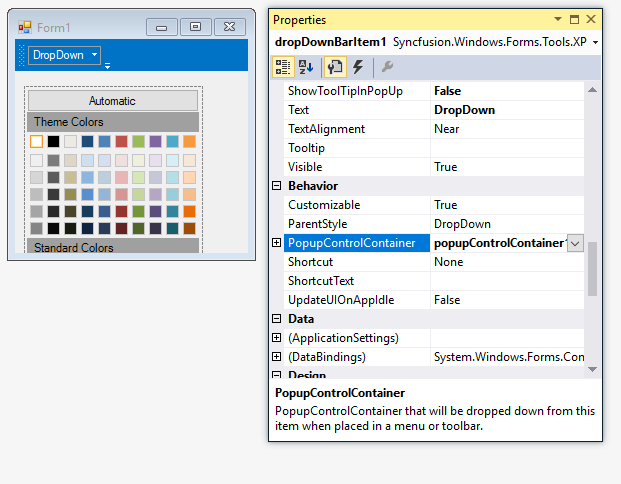
Task: Select the UpdateUIOnAppIdle property row
Action: pyautogui.click(x=434, y=300)
